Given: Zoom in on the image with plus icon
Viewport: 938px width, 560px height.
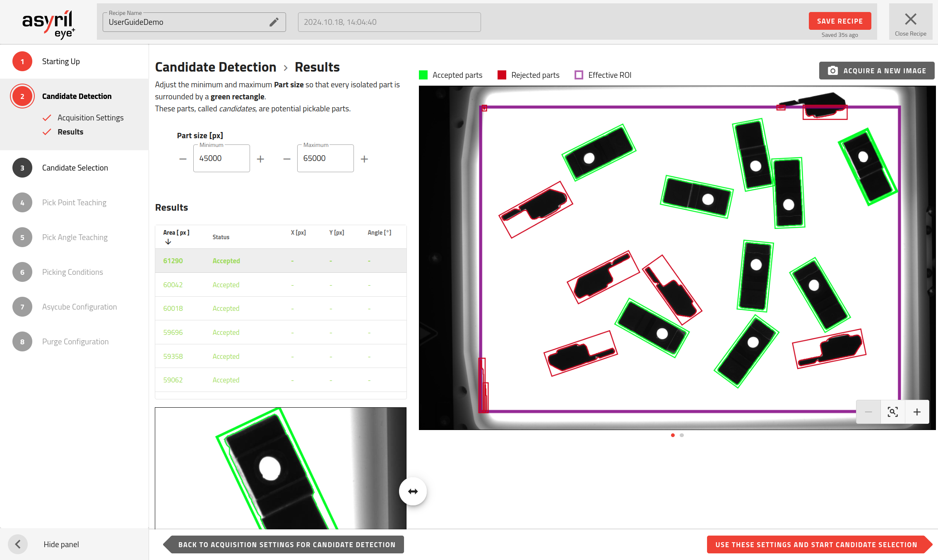Looking at the screenshot, I should [917, 412].
